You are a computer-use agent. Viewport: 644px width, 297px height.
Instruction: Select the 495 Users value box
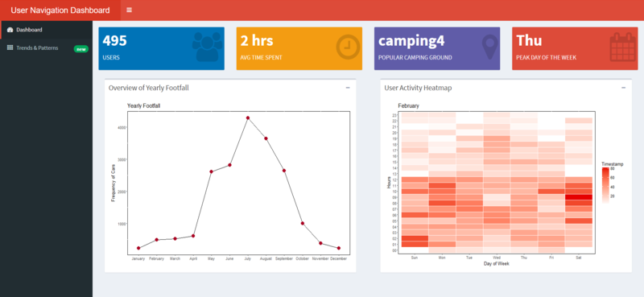point(162,48)
